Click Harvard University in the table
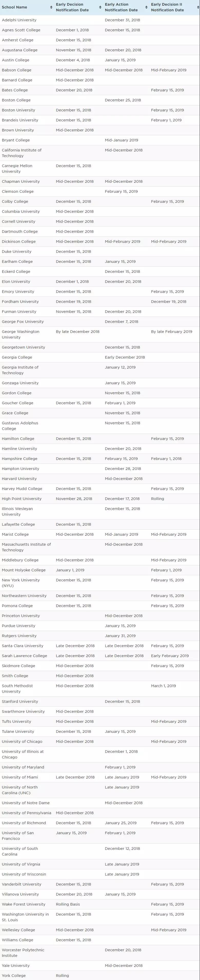 (x=19, y=479)
